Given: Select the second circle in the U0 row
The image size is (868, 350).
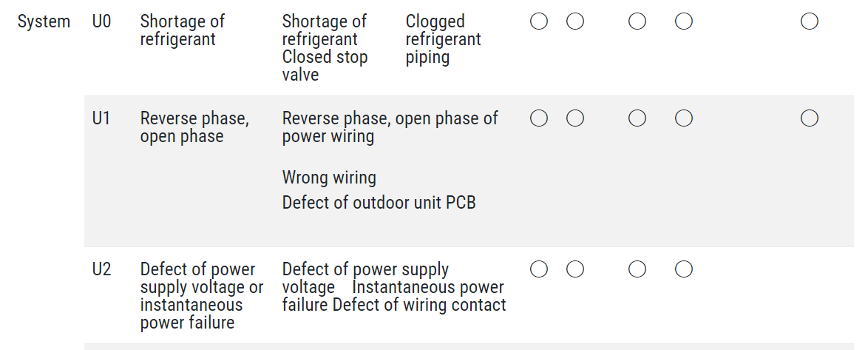Looking at the screenshot, I should coord(575,21).
